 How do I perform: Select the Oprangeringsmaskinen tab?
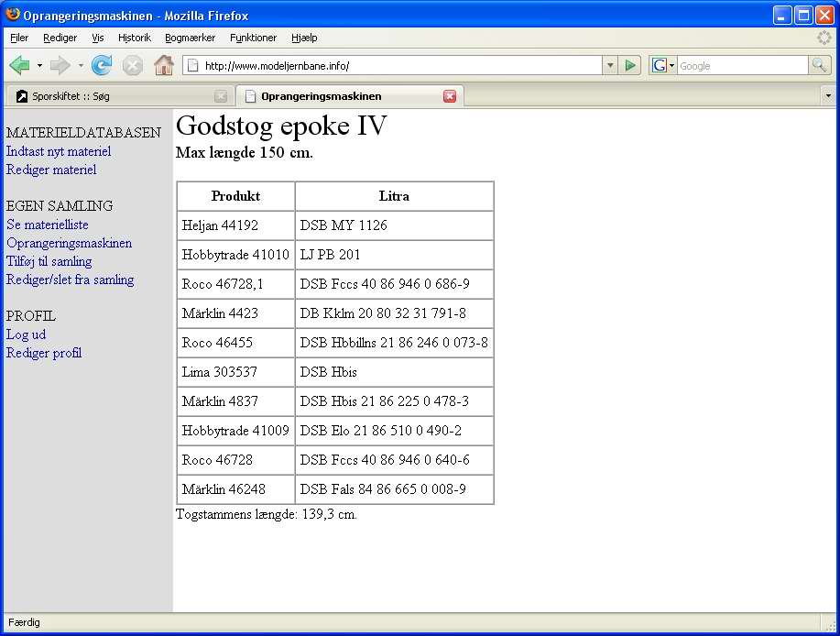[350, 96]
